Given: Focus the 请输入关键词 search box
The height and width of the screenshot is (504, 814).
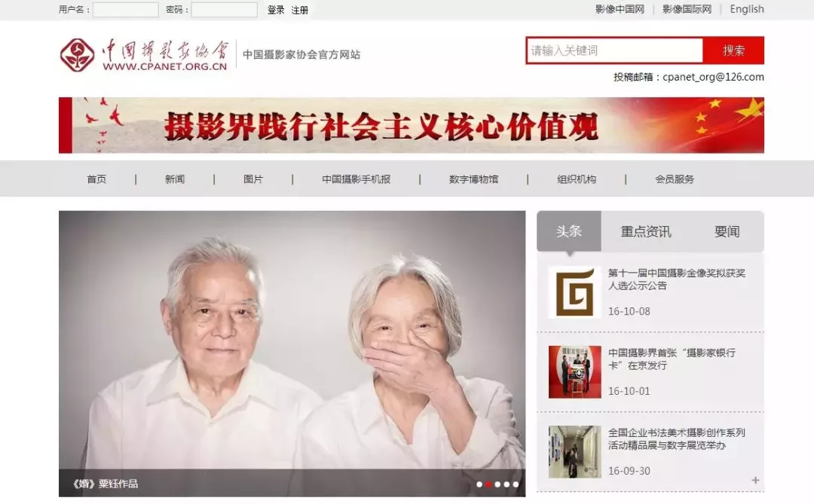Looking at the screenshot, I should (615, 50).
